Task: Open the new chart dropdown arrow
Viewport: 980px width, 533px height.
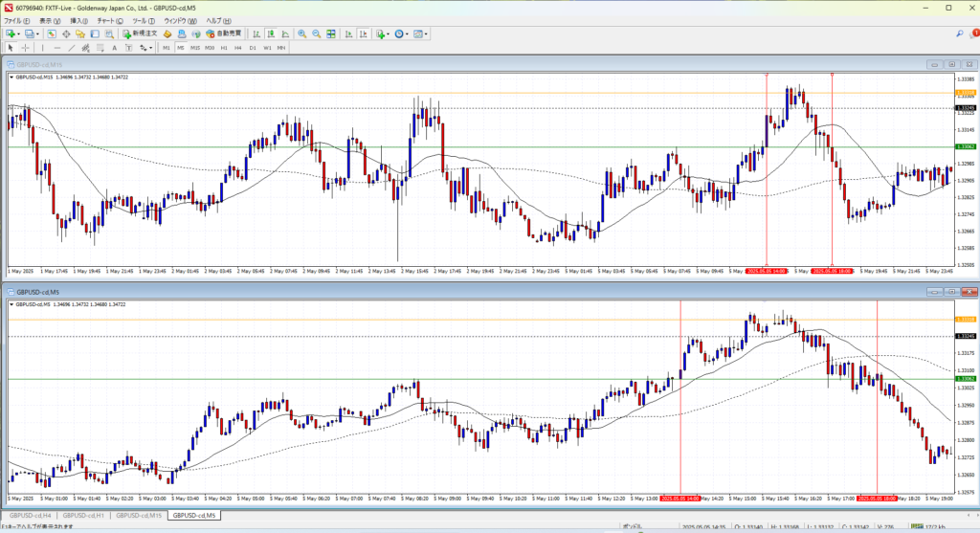Action: pyautogui.click(x=17, y=33)
